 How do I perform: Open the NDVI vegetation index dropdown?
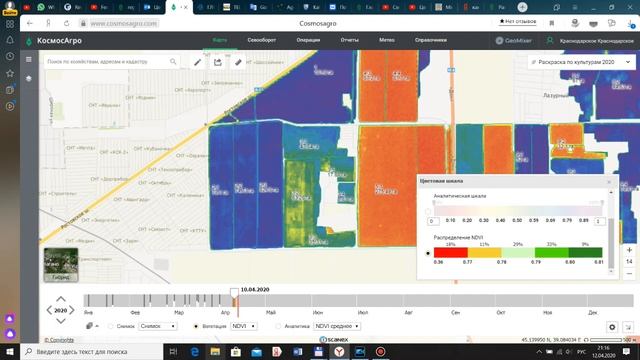tap(244, 326)
